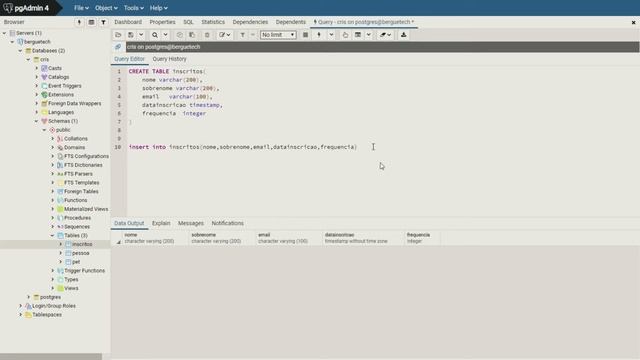Open the Notifications tab

click(227, 223)
